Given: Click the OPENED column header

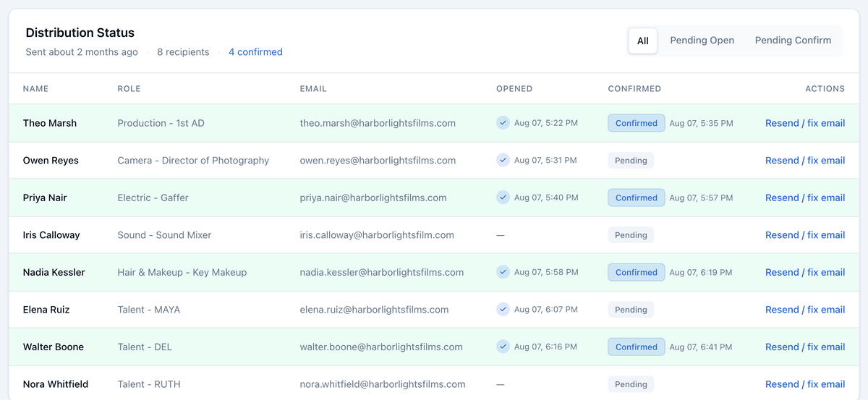Looking at the screenshot, I should pyautogui.click(x=514, y=89).
